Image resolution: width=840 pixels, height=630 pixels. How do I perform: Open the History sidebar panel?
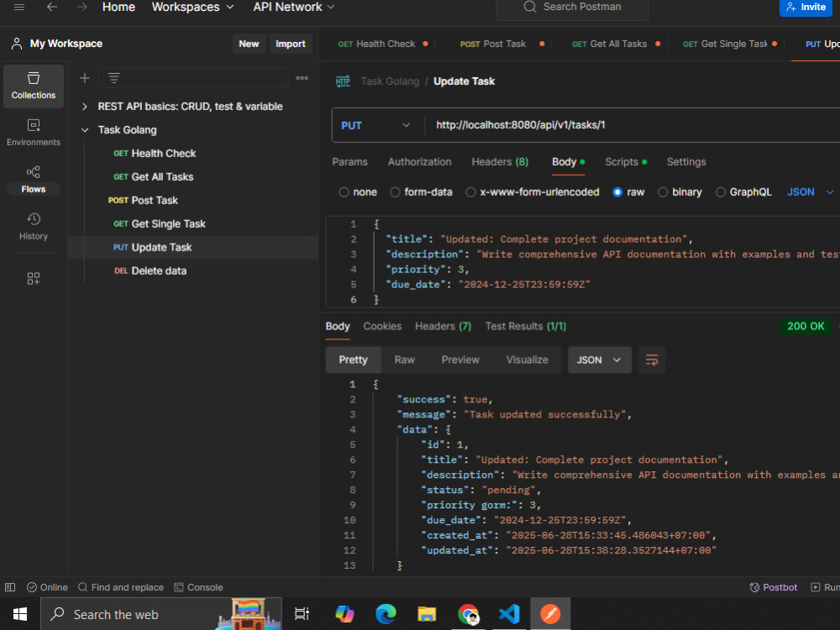click(34, 227)
